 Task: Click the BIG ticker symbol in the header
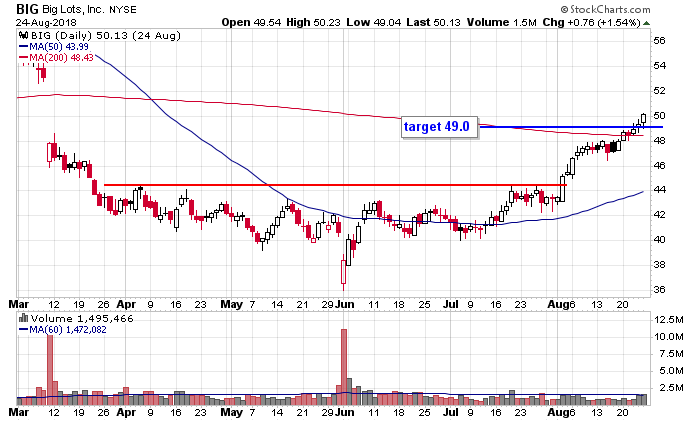pyautogui.click(x=27, y=9)
